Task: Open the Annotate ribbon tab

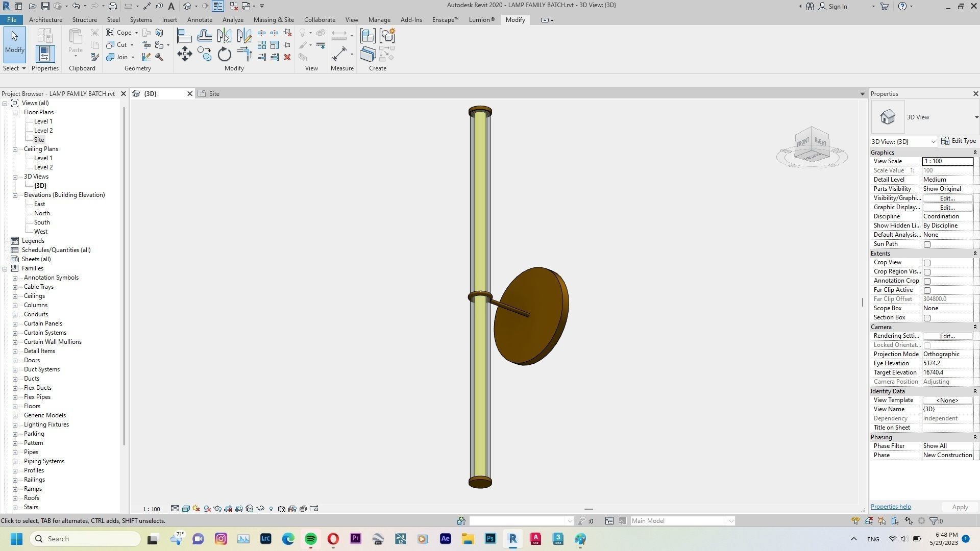Action: tap(200, 20)
